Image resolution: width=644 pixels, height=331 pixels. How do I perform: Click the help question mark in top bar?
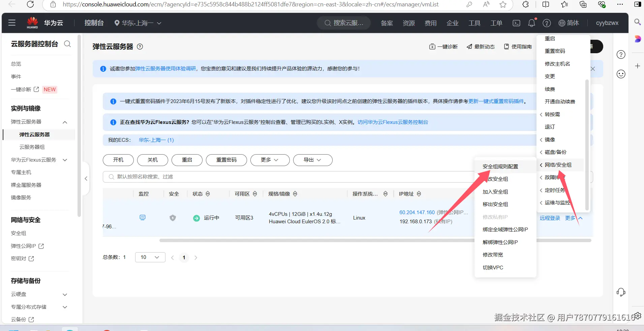547,23
